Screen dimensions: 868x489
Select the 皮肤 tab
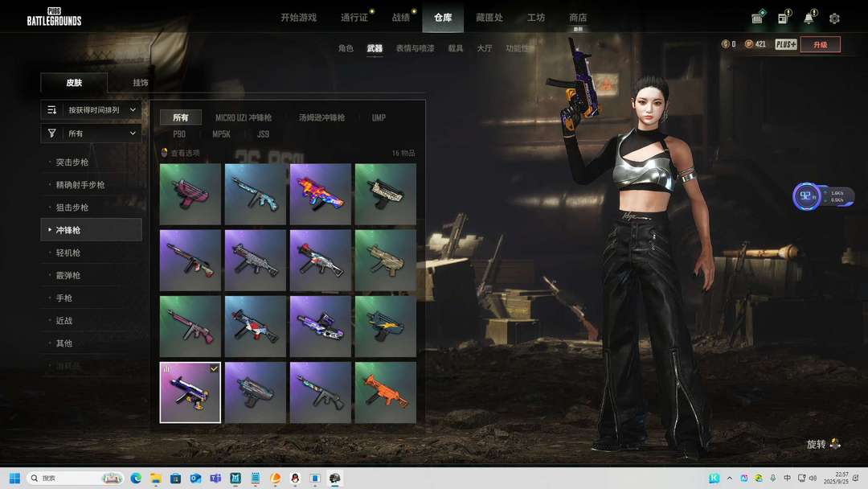click(x=74, y=83)
